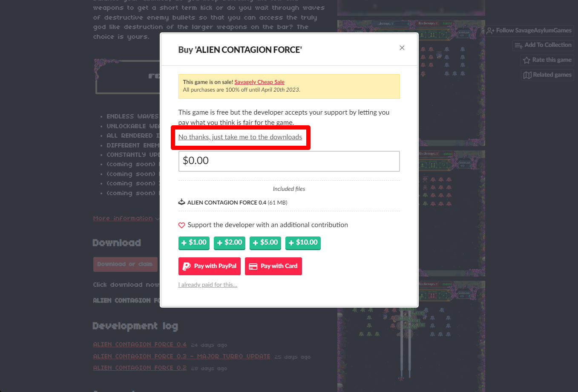Click Rate this game button

[x=547, y=60]
